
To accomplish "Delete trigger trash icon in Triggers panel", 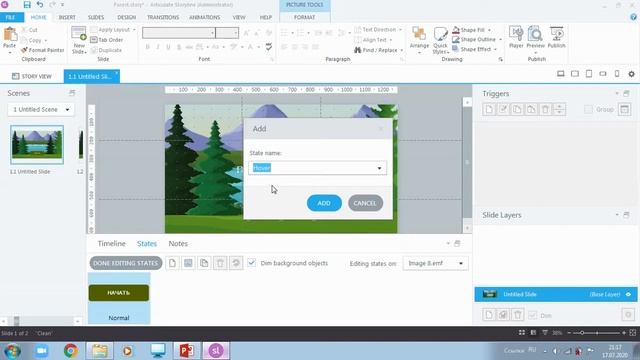I will pos(545,109).
